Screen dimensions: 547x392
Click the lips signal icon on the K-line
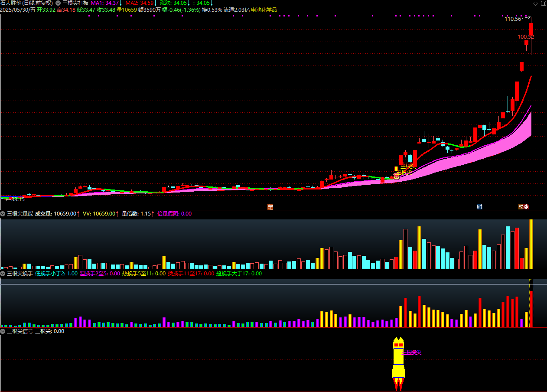tap(396, 176)
